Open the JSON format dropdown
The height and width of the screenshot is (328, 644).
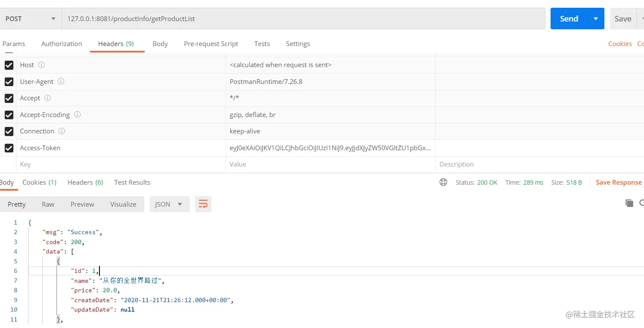(x=170, y=204)
